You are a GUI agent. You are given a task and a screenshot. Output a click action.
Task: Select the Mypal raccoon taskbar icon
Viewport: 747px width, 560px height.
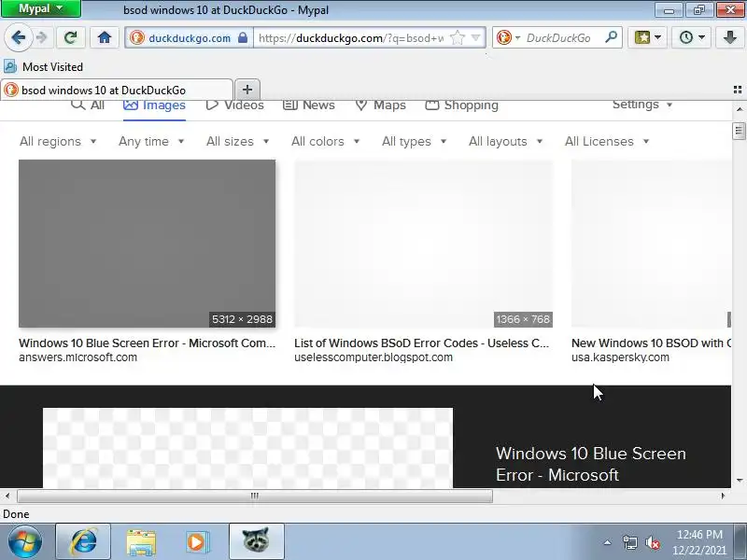point(256,541)
